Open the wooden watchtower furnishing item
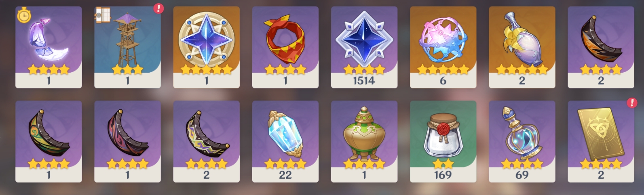 (127, 47)
